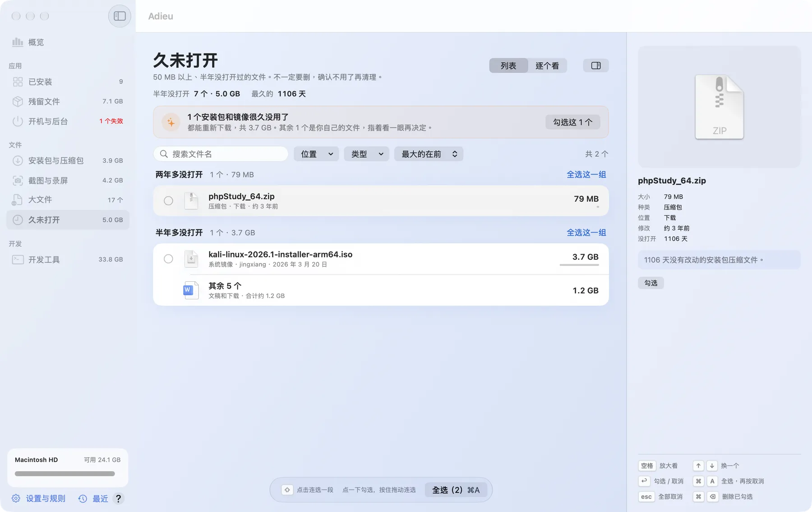Click the 全选 (2) ⌘A button
The image size is (812, 512).
(x=456, y=490)
